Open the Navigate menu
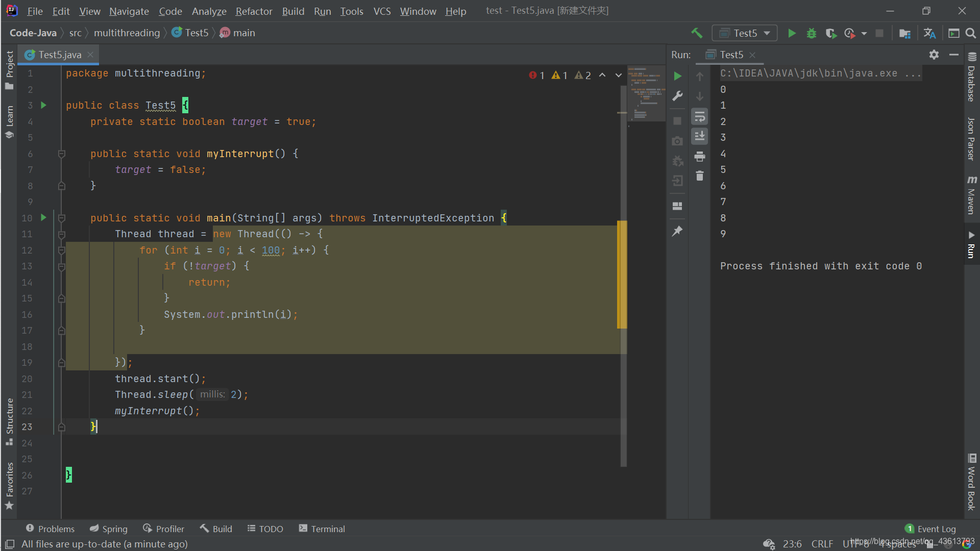Image resolution: width=980 pixels, height=551 pixels. 129,11
